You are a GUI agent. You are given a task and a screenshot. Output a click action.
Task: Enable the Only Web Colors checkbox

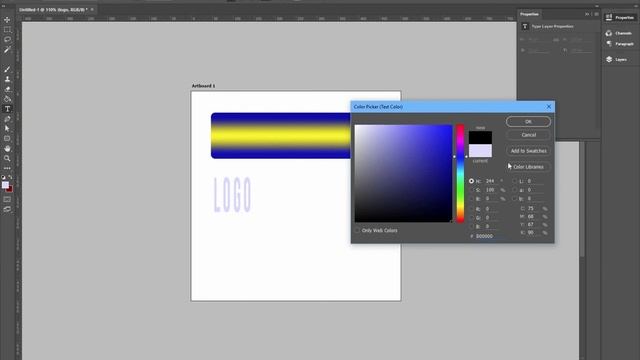[358, 230]
